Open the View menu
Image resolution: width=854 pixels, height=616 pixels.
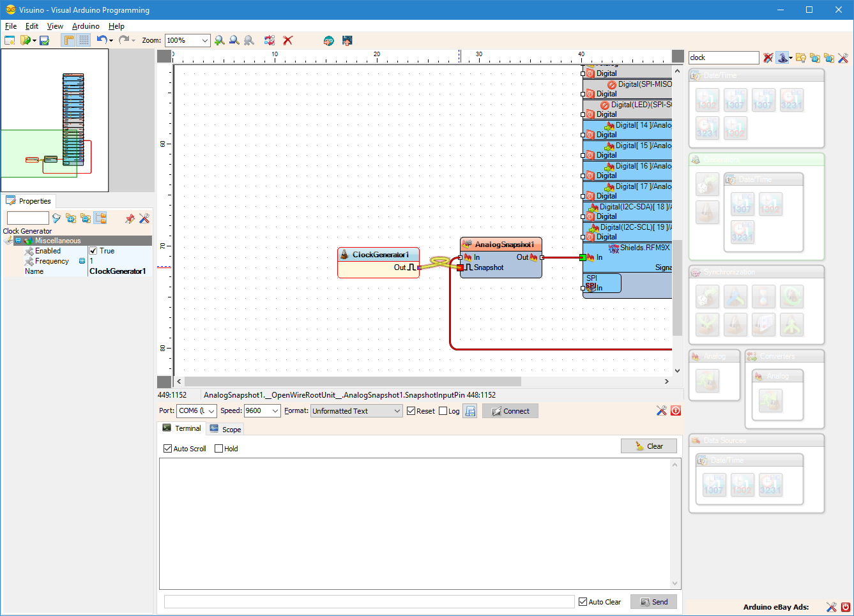[55, 26]
